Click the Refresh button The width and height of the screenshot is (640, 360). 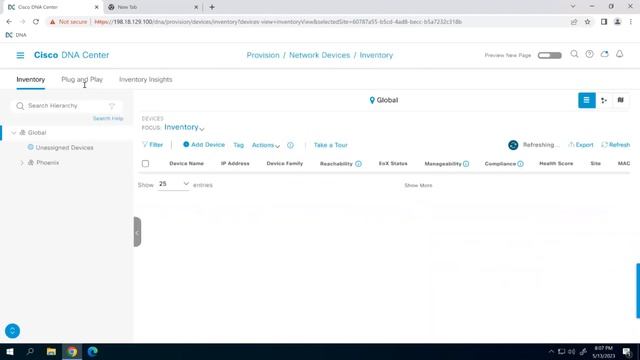pos(616,145)
